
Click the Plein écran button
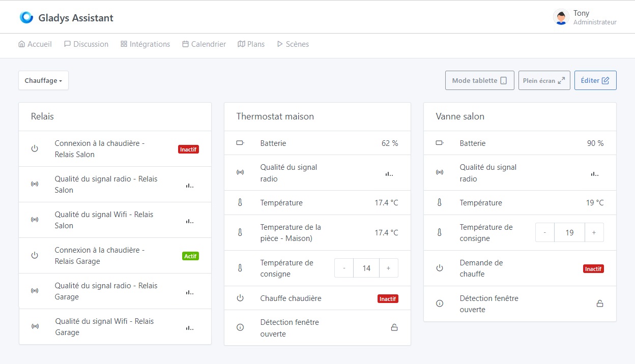point(544,80)
